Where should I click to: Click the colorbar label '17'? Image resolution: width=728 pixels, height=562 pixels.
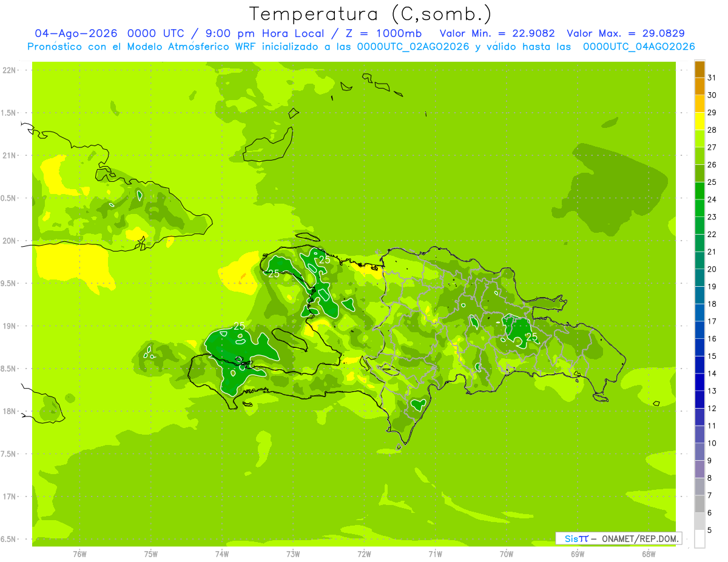712,321
